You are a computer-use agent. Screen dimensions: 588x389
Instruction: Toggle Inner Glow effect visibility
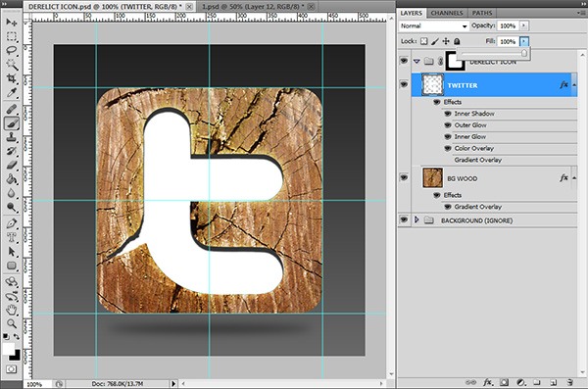coord(448,137)
